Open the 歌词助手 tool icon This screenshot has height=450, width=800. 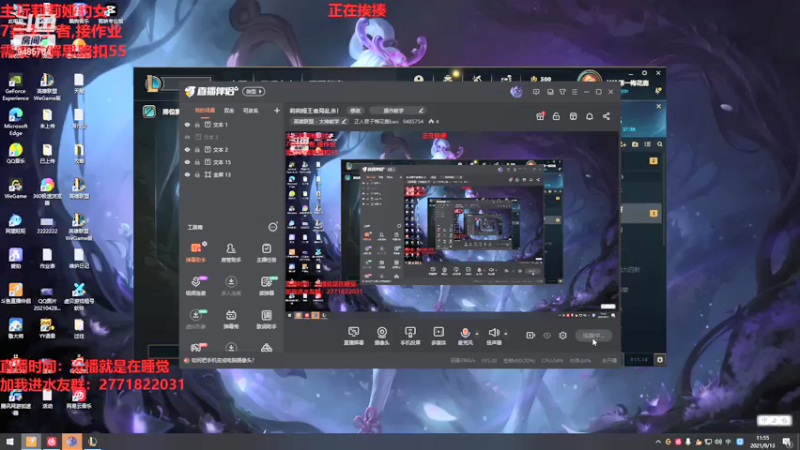[266, 319]
